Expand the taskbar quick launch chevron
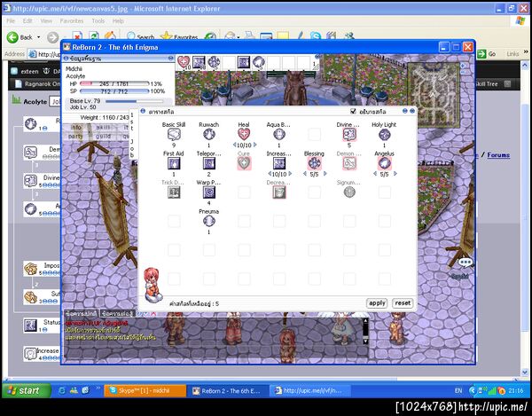Screen dimensions: 532x416 (x=98, y=388)
